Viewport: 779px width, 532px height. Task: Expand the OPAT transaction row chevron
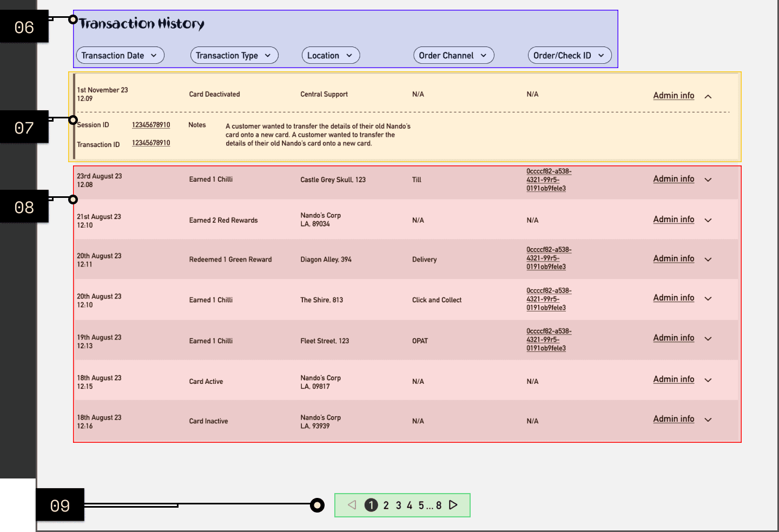[x=708, y=338]
